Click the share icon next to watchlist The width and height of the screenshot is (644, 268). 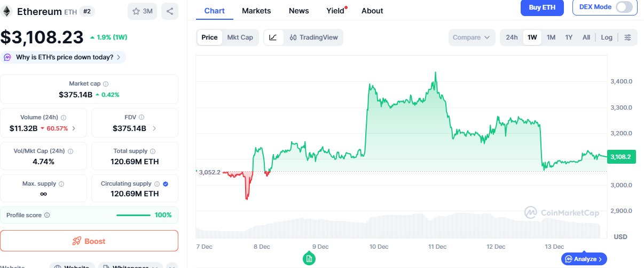pos(169,11)
